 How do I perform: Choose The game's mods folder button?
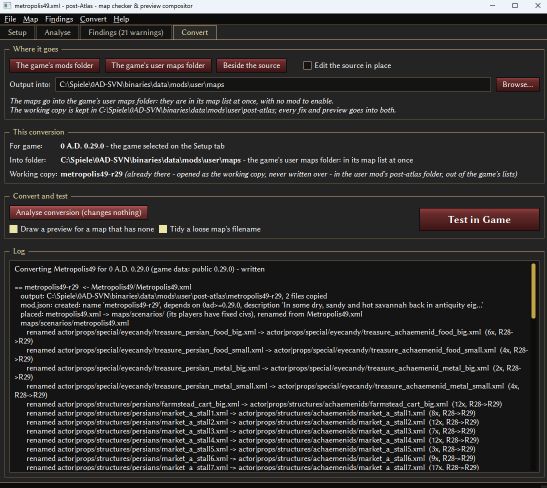pos(54,66)
